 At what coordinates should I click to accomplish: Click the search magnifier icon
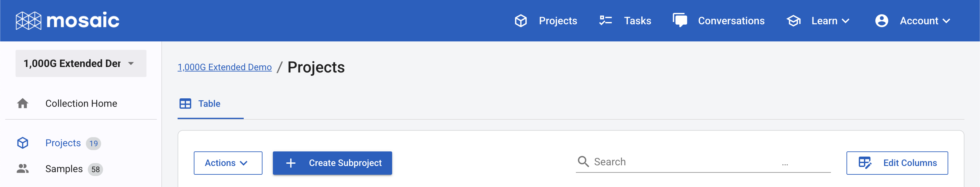coord(583,161)
